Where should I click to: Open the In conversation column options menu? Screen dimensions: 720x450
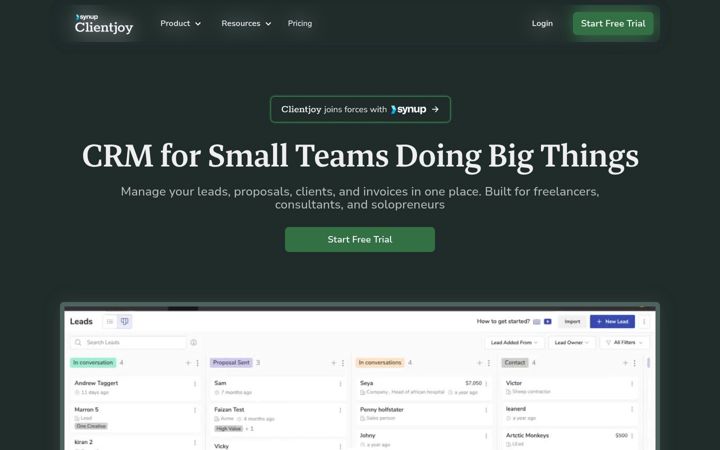pyautogui.click(x=197, y=363)
